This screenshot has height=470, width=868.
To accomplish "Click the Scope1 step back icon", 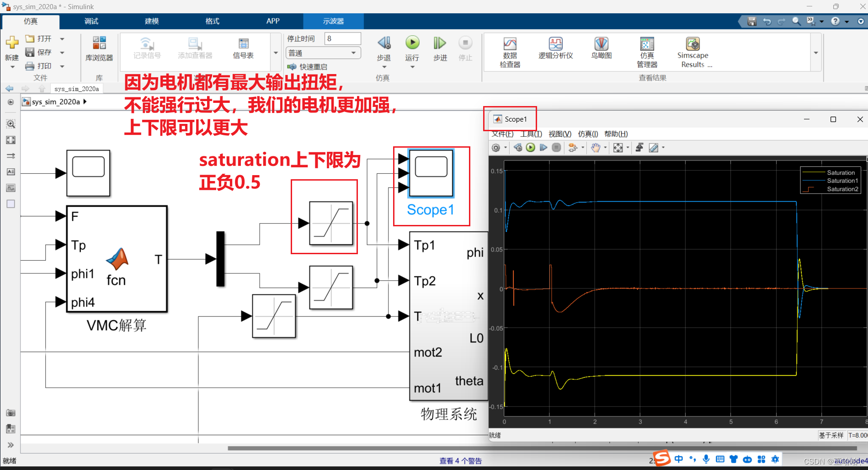I will 518,147.
